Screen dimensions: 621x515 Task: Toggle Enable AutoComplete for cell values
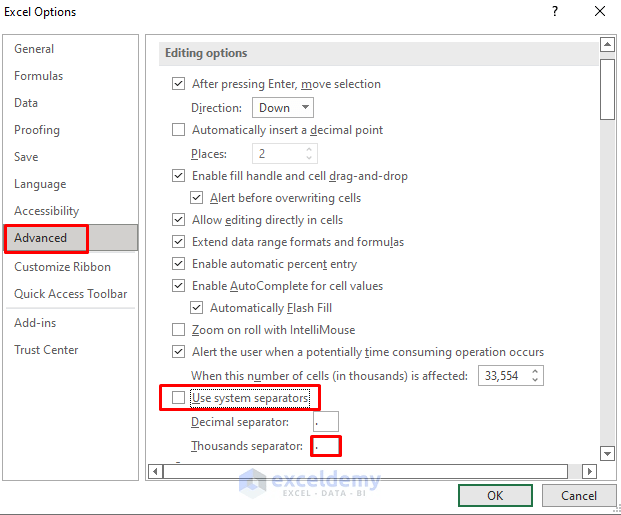pos(178,286)
